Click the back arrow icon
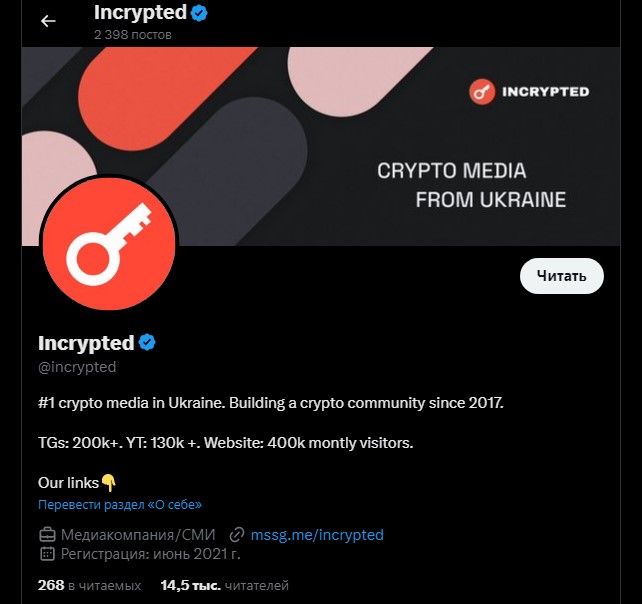 (x=48, y=21)
